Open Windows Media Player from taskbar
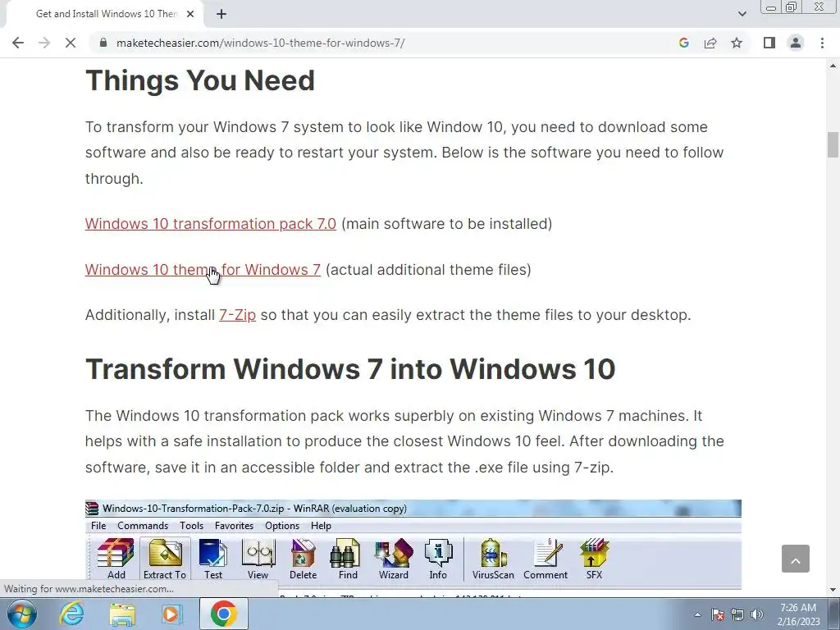This screenshot has height=630, width=840. [171, 614]
